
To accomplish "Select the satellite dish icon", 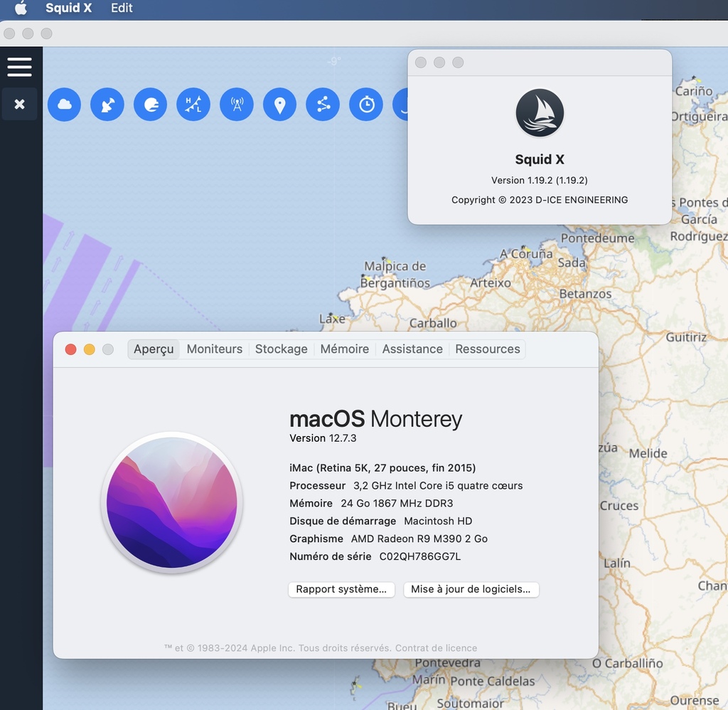I will pyautogui.click(x=107, y=105).
